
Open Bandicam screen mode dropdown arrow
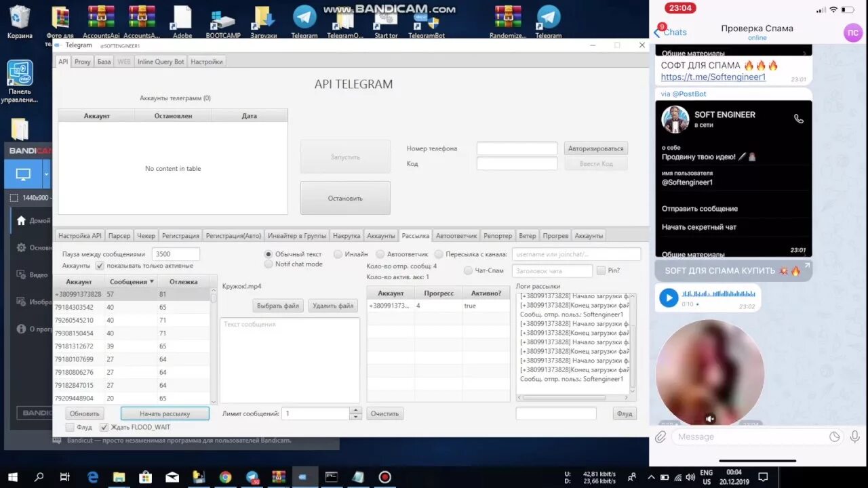tap(46, 174)
